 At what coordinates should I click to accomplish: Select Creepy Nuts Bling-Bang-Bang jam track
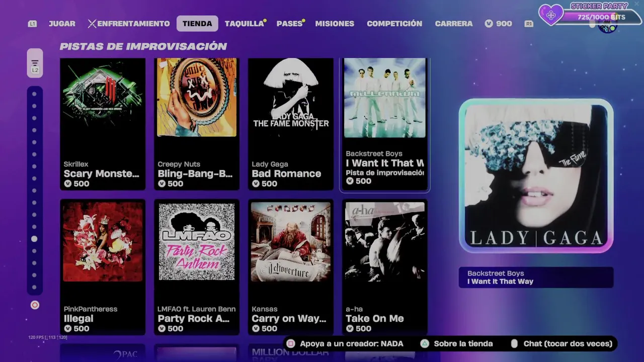click(x=197, y=124)
